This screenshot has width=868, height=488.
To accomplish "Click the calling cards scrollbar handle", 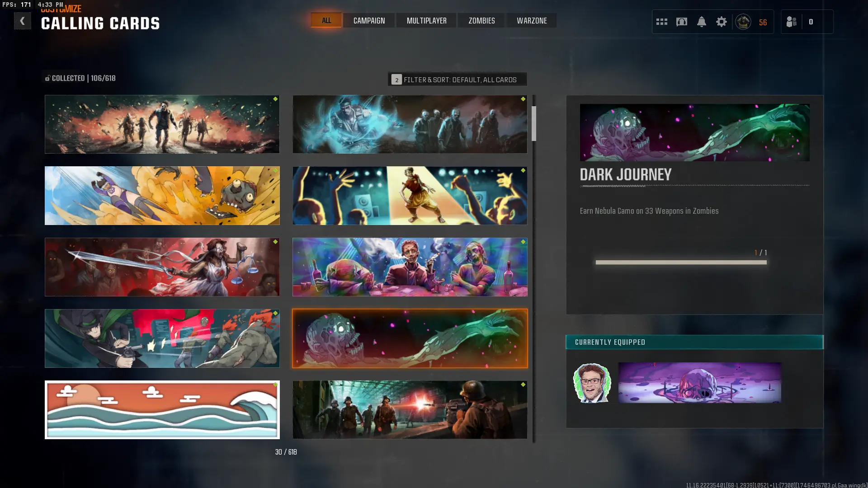I will pyautogui.click(x=534, y=123).
